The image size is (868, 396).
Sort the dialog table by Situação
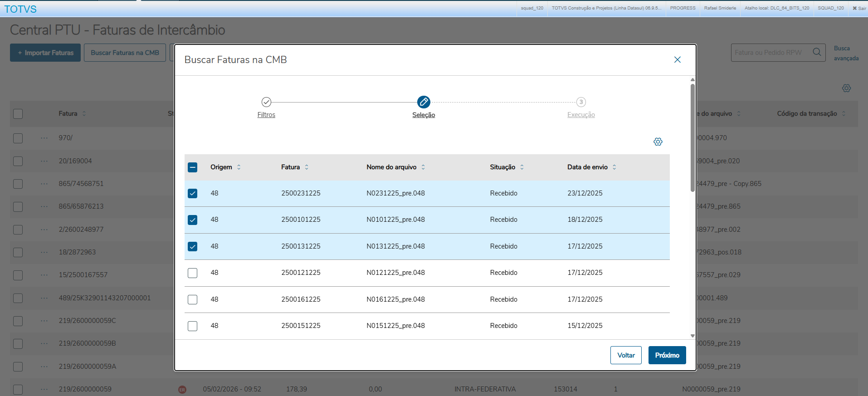[x=522, y=167]
